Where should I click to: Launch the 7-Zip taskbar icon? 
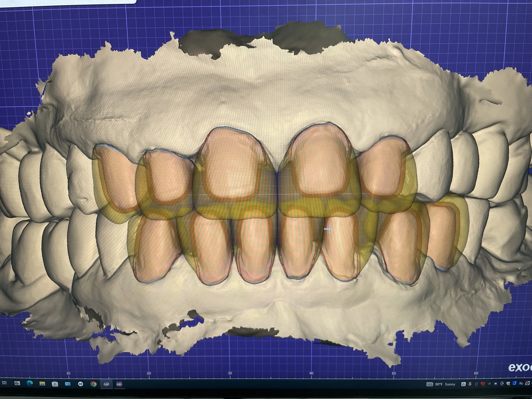point(17,383)
